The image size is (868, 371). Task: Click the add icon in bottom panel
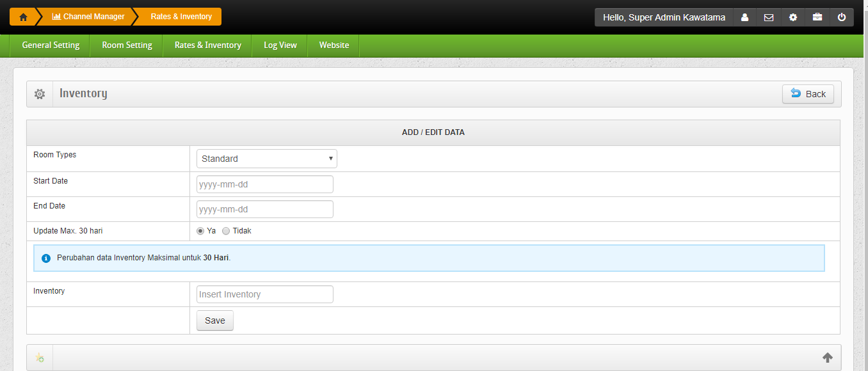[x=40, y=358]
